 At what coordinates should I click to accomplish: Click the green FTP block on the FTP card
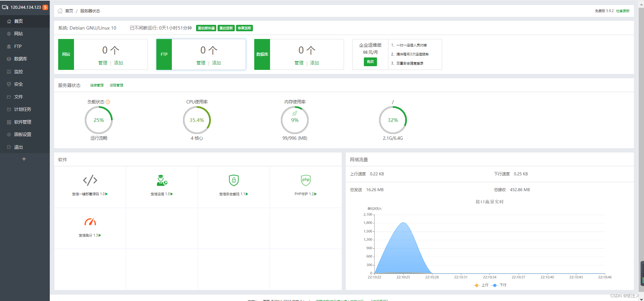(x=164, y=54)
